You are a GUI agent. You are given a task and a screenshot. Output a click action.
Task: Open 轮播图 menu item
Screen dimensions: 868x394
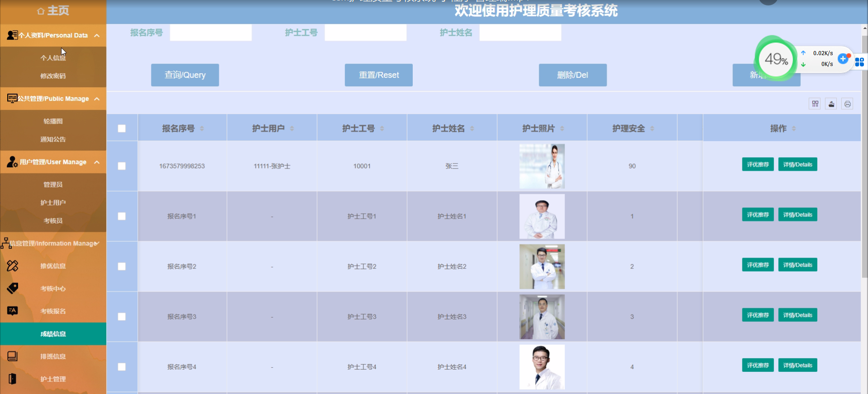(53, 121)
